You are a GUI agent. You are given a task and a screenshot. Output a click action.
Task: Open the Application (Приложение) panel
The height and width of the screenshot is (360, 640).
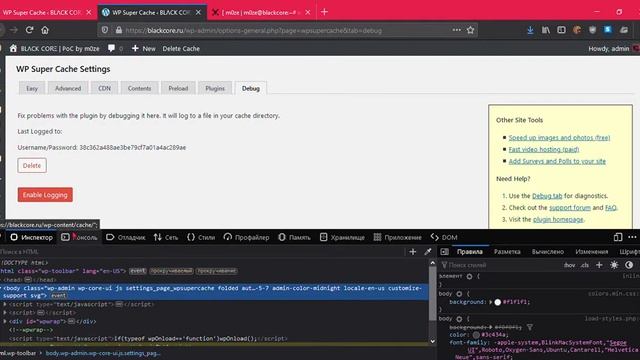point(398,237)
